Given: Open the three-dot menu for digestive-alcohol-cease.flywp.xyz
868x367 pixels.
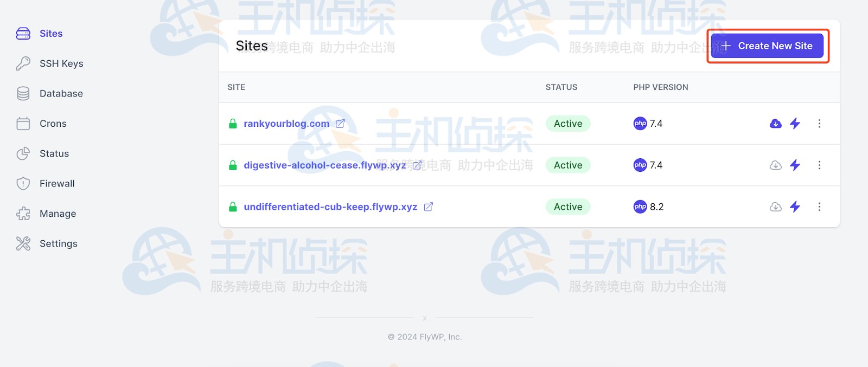Looking at the screenshot, I should pos(820,165).
